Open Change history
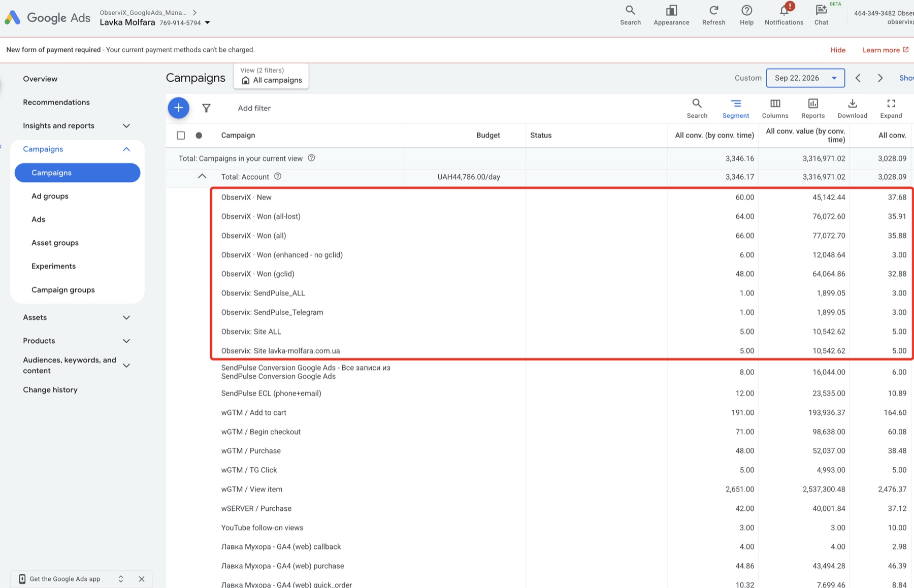Screen dimensions: 914x588 [x=50, y=389]
